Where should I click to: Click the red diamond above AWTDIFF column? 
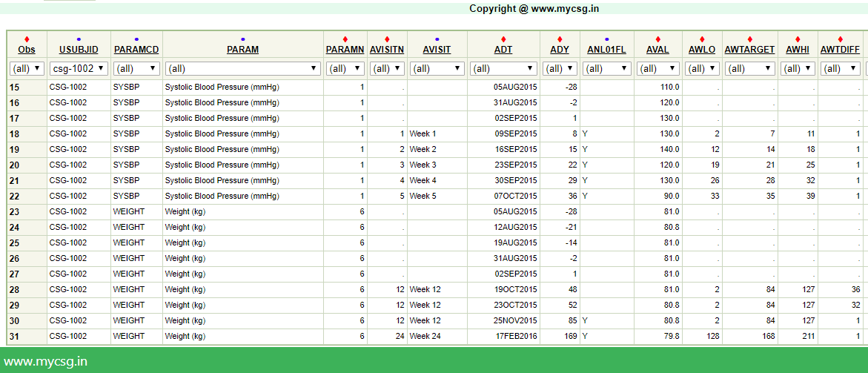pyautogui.click(x=840, y=39)
